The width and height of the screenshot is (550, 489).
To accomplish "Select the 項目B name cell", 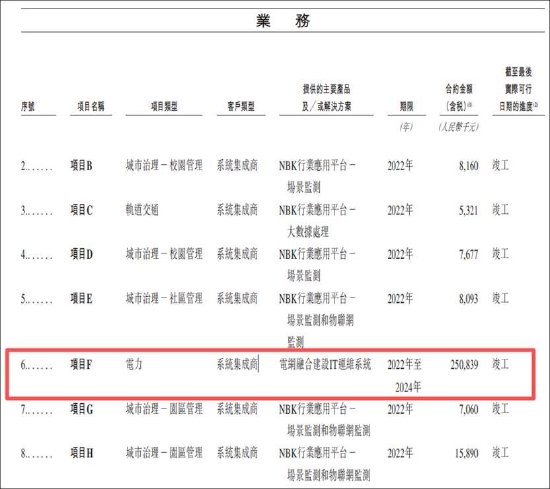I will point(81,165).
